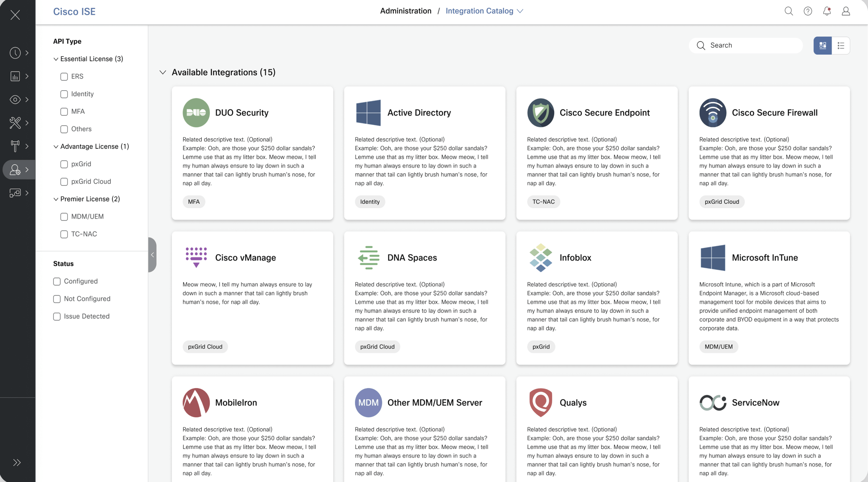
Task: Check the MFA filter checkbox
Action: [x=64, y=111]
